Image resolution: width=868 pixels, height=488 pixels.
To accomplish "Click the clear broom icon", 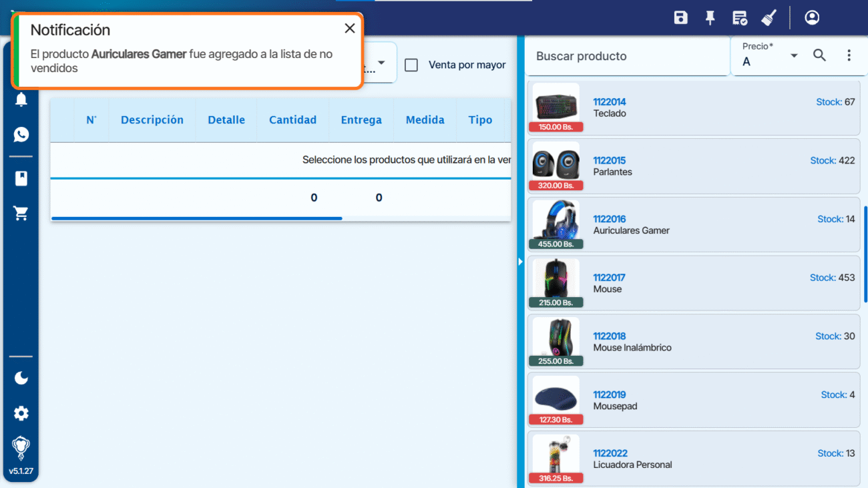I will click(x=769, y=18).
